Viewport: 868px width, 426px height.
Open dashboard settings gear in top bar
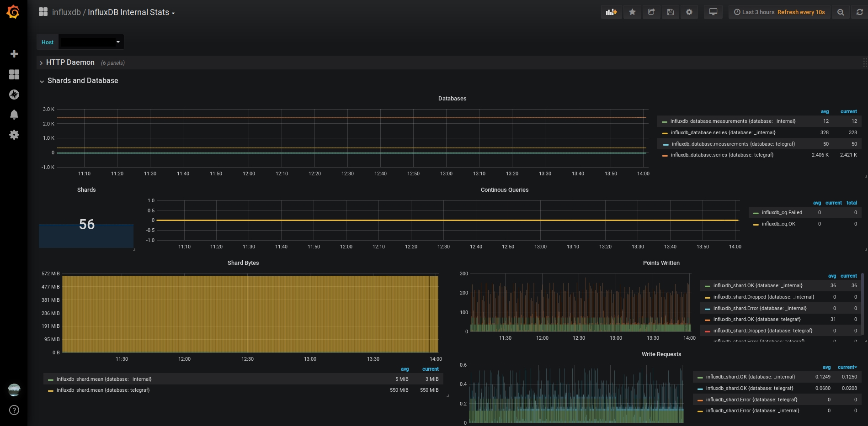[689, 12]
